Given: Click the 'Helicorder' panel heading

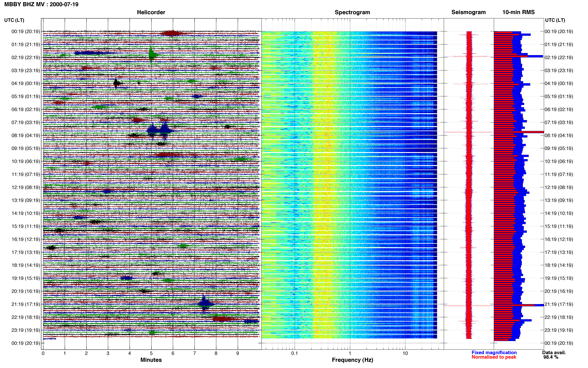Looking at the screenshot, I should click(x=151, y=12).
